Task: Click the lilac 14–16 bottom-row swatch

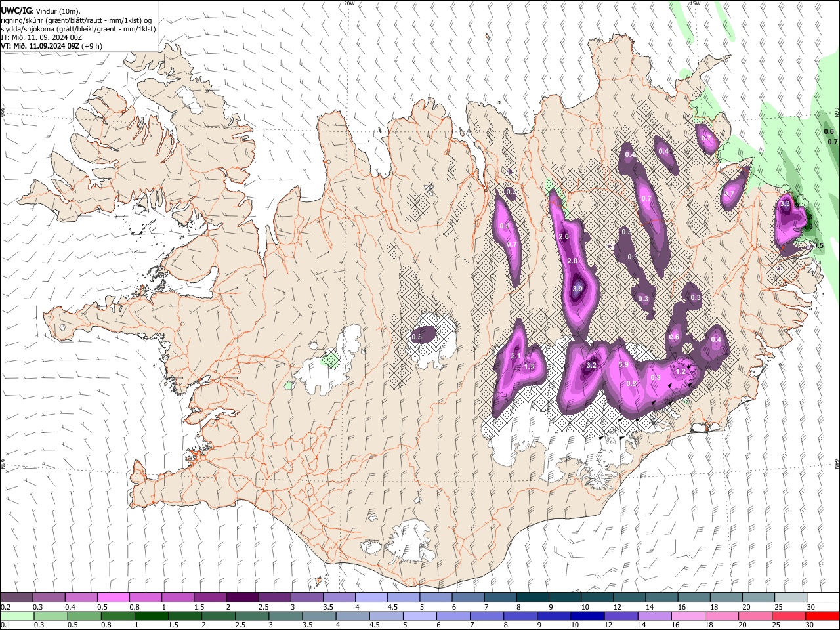Action: point(654,616)
